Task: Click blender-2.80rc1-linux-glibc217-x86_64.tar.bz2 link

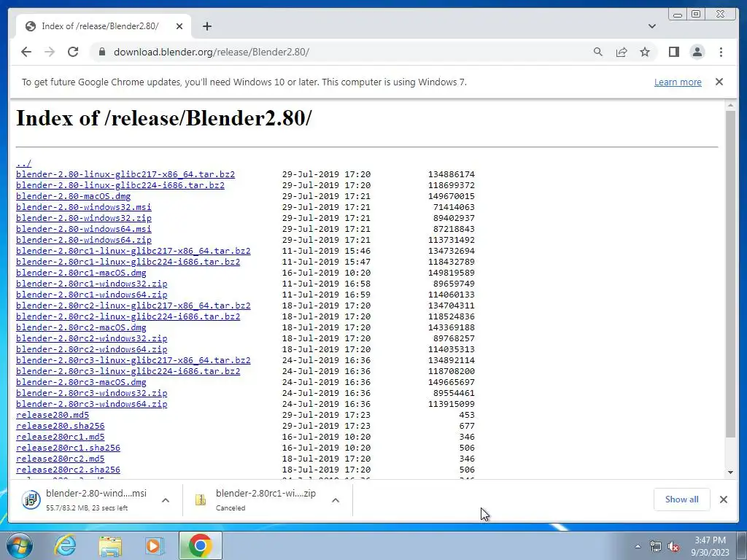Action: click(133, 251)
